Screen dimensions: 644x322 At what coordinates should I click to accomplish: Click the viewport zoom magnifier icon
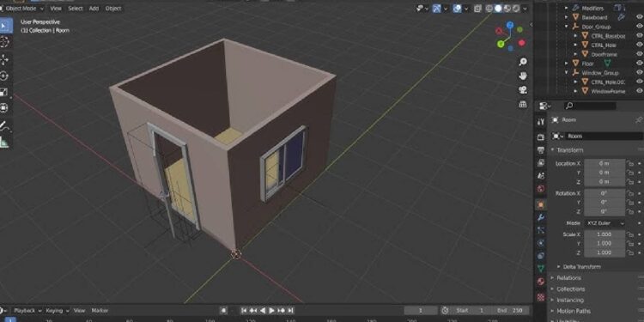[x=523, y=62]
